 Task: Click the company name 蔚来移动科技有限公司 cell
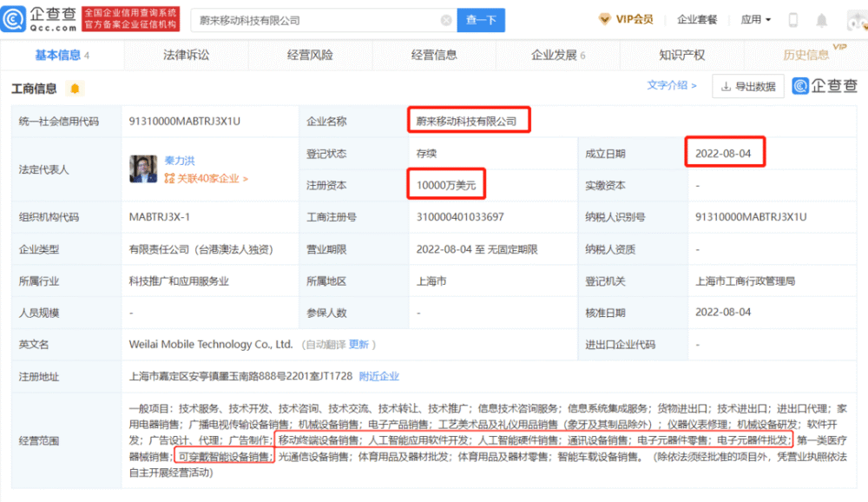point(467,122)
